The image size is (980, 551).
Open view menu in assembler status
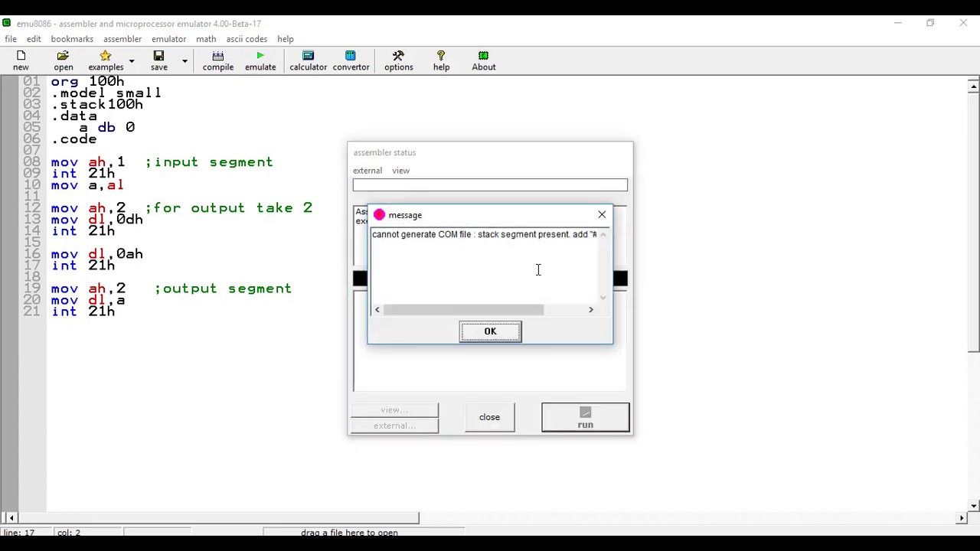[x=400, y=171]
